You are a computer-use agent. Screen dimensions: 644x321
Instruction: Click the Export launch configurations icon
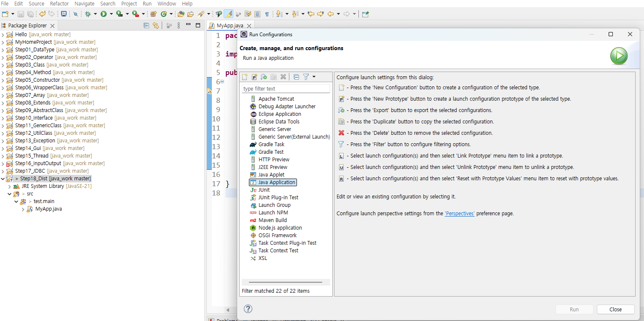264,77
